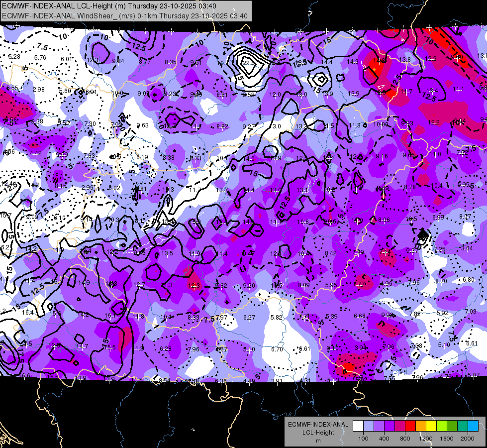
Task: Click the 6.99 grid value
Action: pos(438,218)
